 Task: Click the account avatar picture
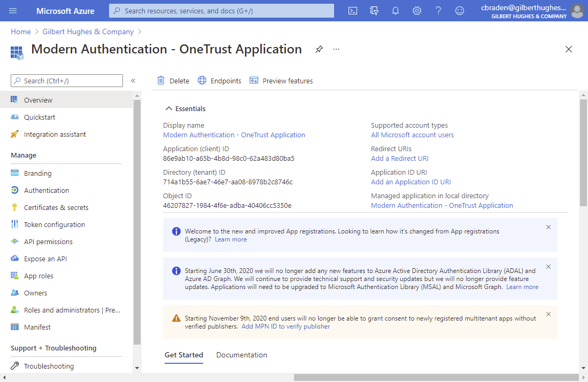[x=577, y=11]
